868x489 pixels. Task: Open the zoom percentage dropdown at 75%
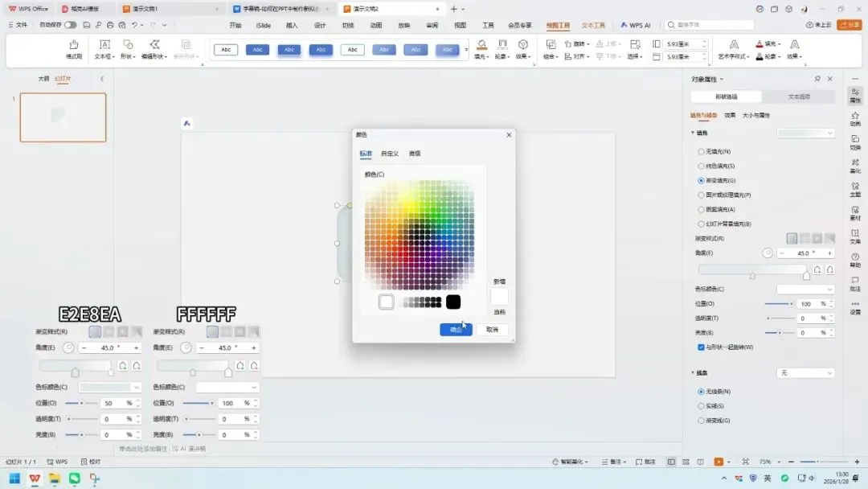[779, 462]
